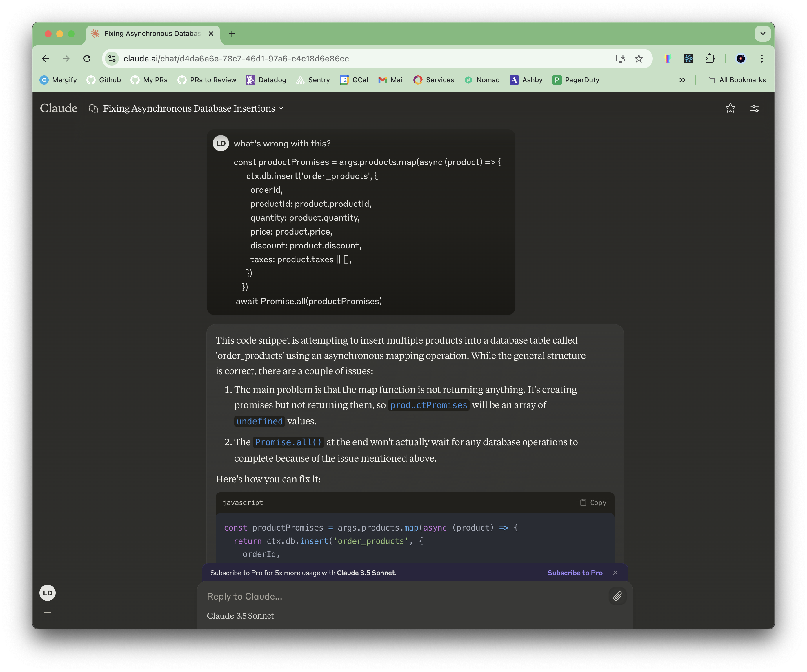Click the 'what's wrong with this?' message text
Screen dimensions: 807x672
pos(282,144)
